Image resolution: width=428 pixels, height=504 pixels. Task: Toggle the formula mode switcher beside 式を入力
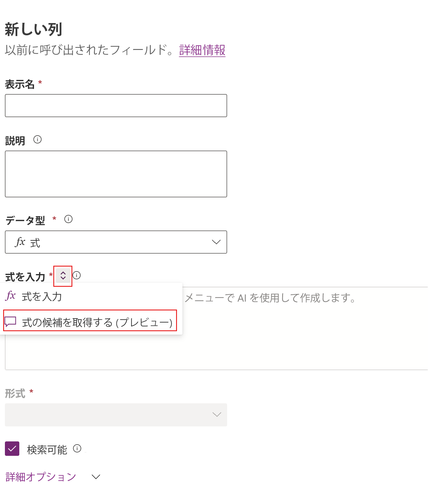pyautogui.click(x=63, y=276)
